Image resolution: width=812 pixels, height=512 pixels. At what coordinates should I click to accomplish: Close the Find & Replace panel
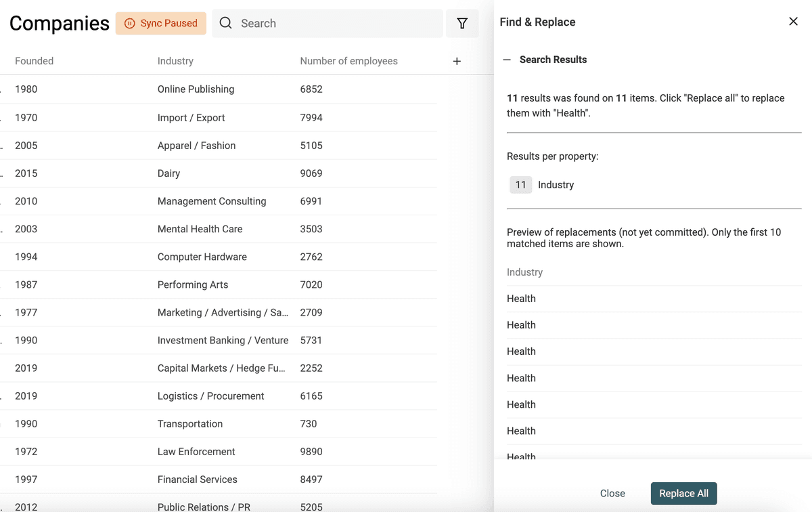[x=793, y=22]
